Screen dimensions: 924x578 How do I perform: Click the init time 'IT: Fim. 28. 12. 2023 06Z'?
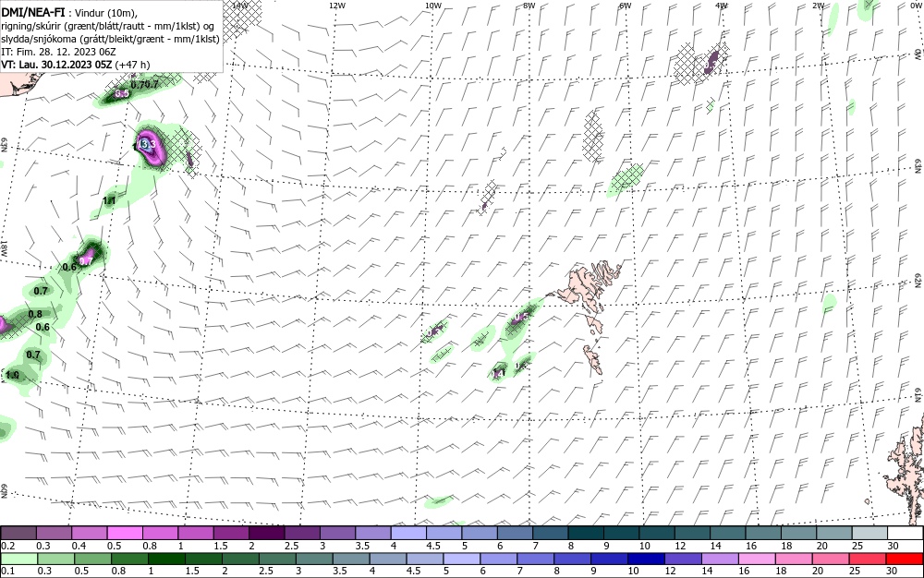point(58,52)
